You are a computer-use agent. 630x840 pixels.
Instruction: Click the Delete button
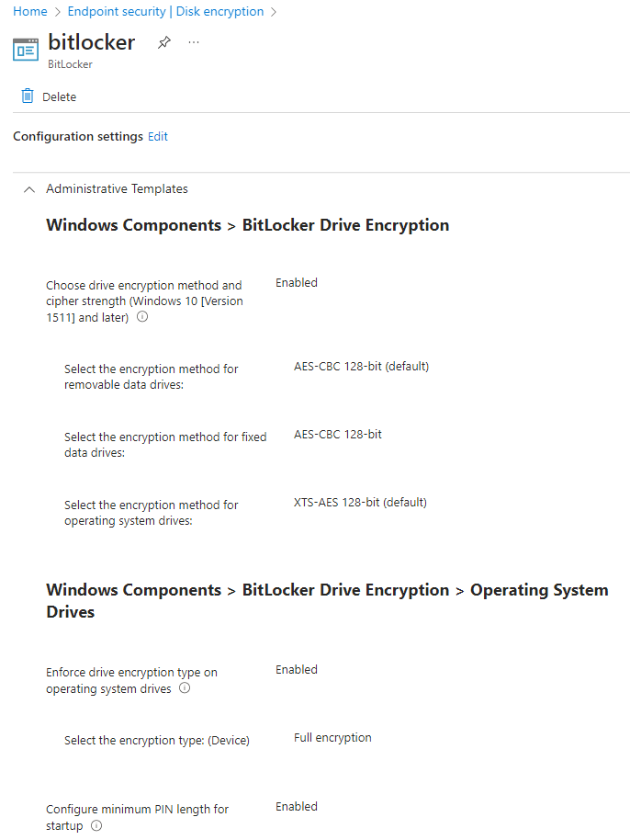(49, 96)
